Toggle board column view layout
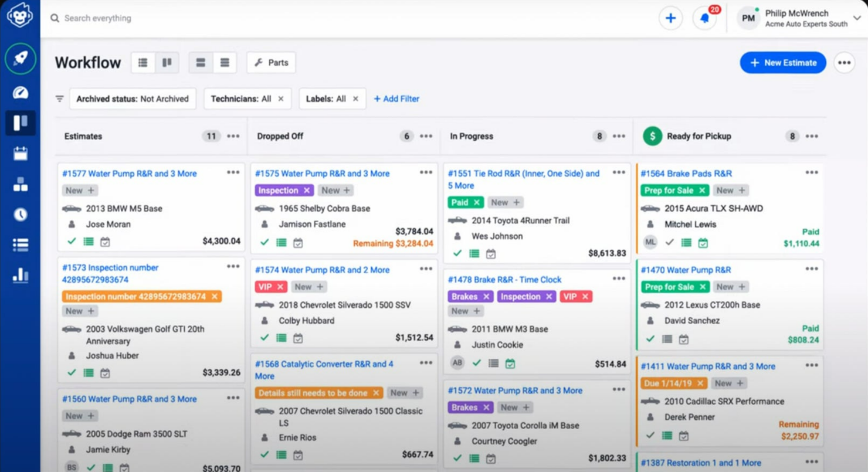Viewport: 868px width, 472px height. tap(167, 62)
